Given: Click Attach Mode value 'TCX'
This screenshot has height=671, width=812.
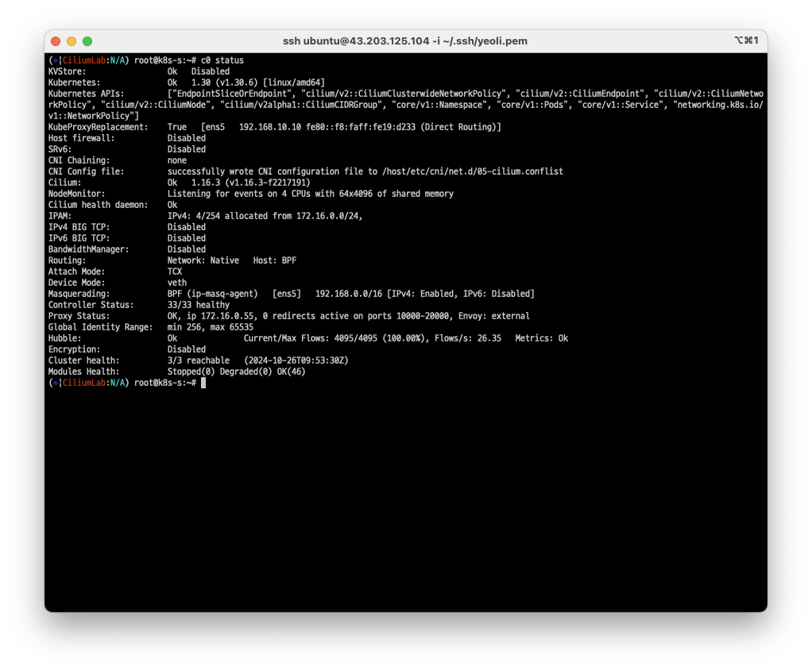Looking at the screenshot, I should (x=175, y=272).
